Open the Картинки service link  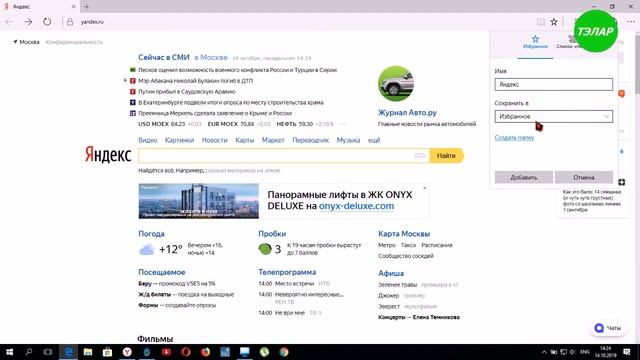[x=180, y=140]
